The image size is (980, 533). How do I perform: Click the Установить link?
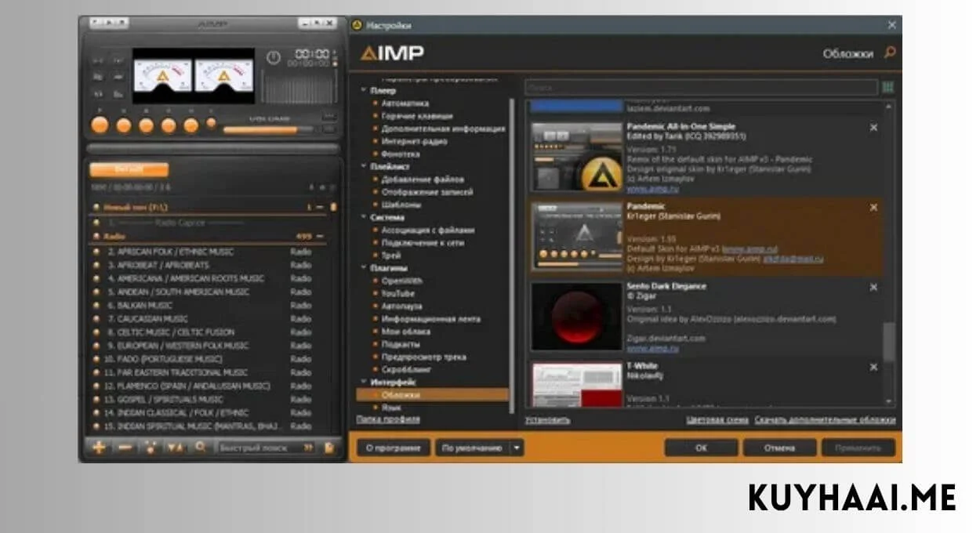tap(547, 420)
